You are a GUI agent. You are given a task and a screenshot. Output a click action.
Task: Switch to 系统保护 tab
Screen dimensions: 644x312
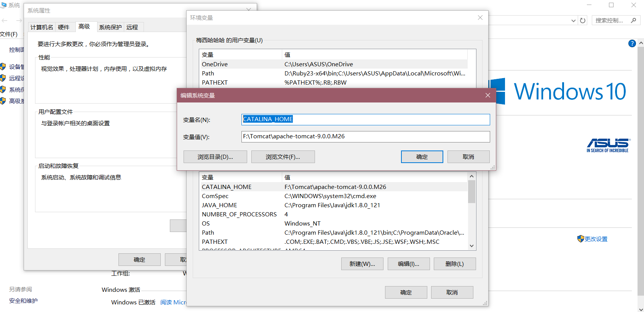tap(110, 27)
